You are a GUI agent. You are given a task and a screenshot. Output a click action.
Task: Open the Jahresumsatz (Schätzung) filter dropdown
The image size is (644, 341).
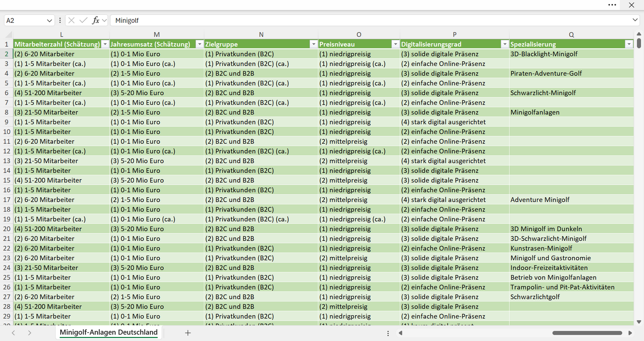pos(200,44)
